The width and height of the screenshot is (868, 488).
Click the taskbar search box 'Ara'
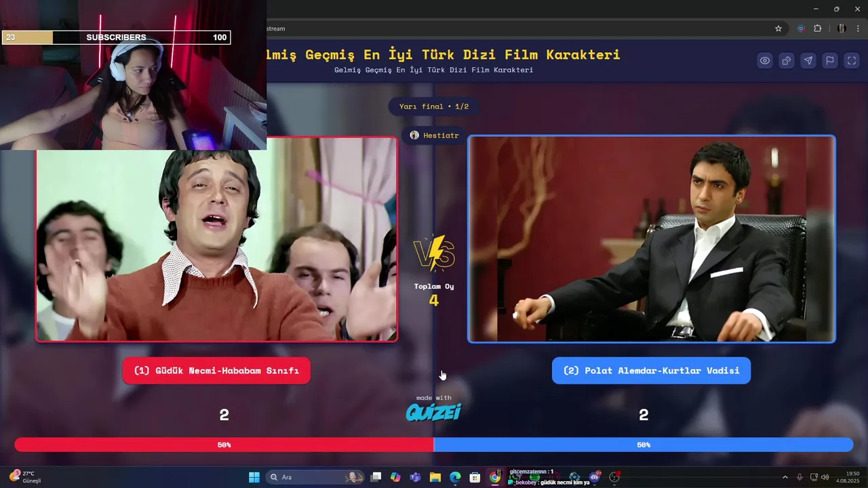315,477
